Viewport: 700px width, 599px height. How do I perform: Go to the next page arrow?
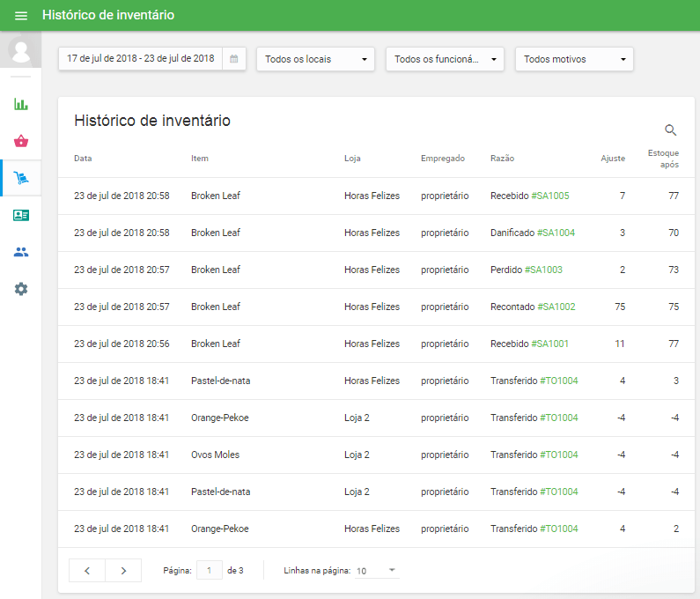[x=123, y=571]
